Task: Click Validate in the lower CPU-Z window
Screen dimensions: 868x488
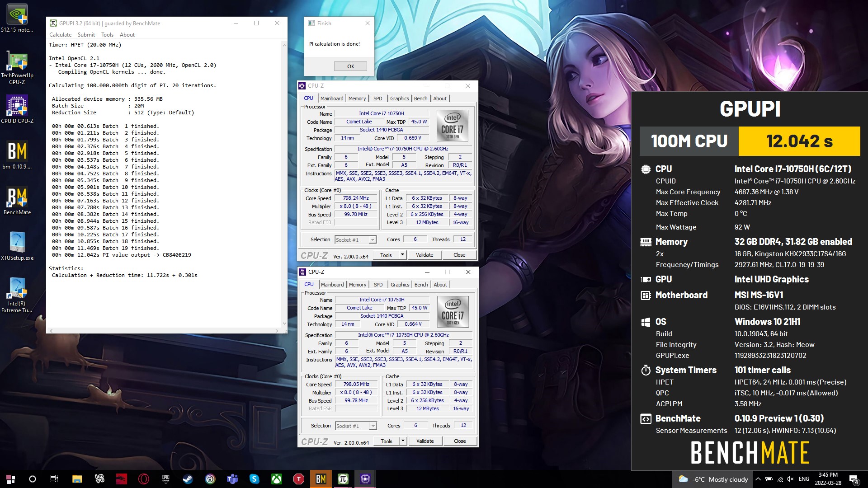Action: tap(425, 441)
